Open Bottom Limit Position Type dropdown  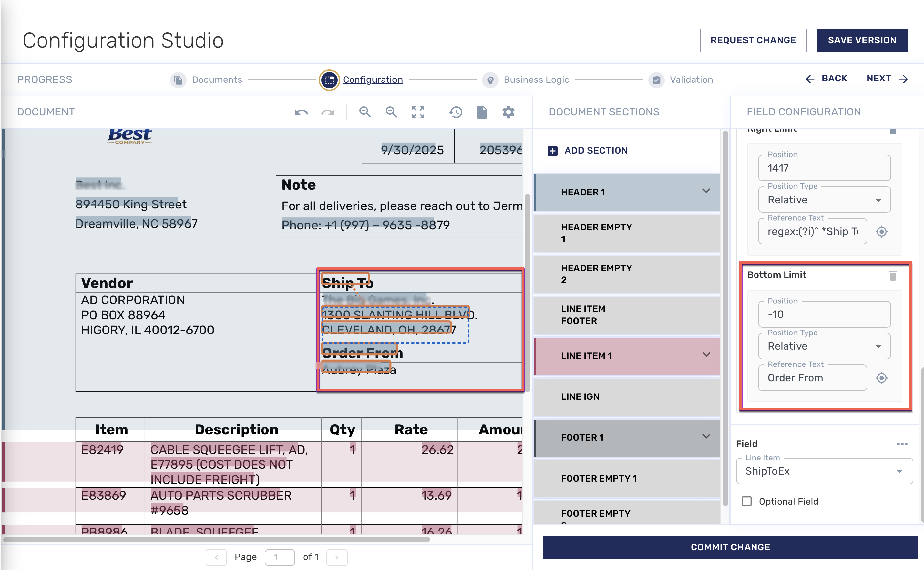(x=824, y=346)
